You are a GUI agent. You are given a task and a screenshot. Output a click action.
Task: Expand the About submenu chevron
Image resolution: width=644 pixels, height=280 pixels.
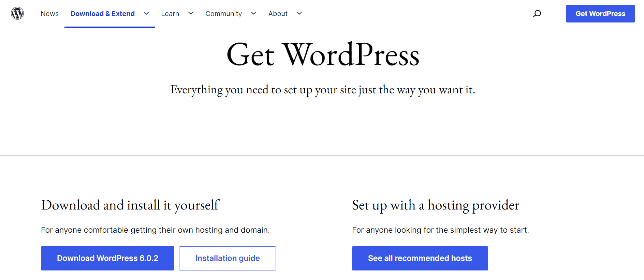[299, 14]
